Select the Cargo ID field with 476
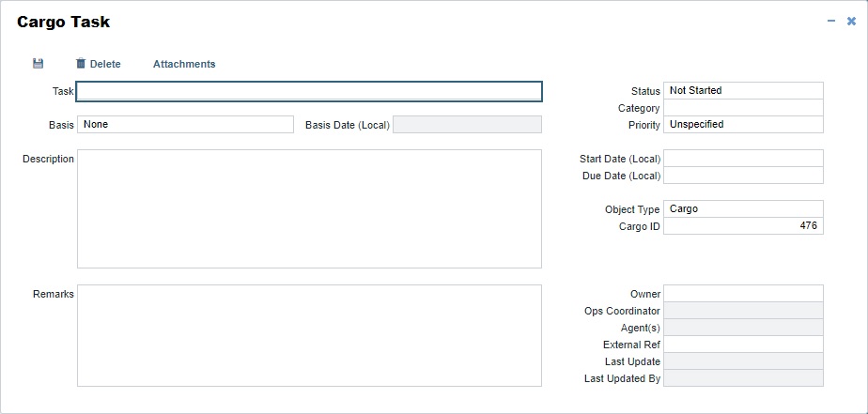The height and width of the screenshot is (414, 868). click(742, 226)
